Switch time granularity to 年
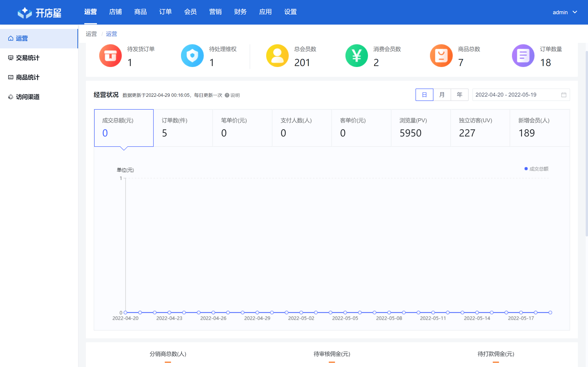 (460, 95)
